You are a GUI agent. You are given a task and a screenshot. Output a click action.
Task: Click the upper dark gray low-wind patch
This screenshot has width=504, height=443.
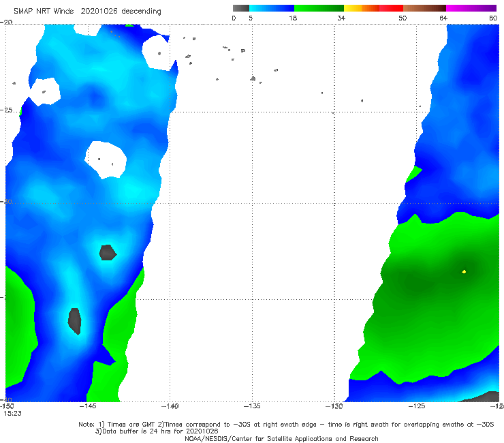(x=108, y=253)
